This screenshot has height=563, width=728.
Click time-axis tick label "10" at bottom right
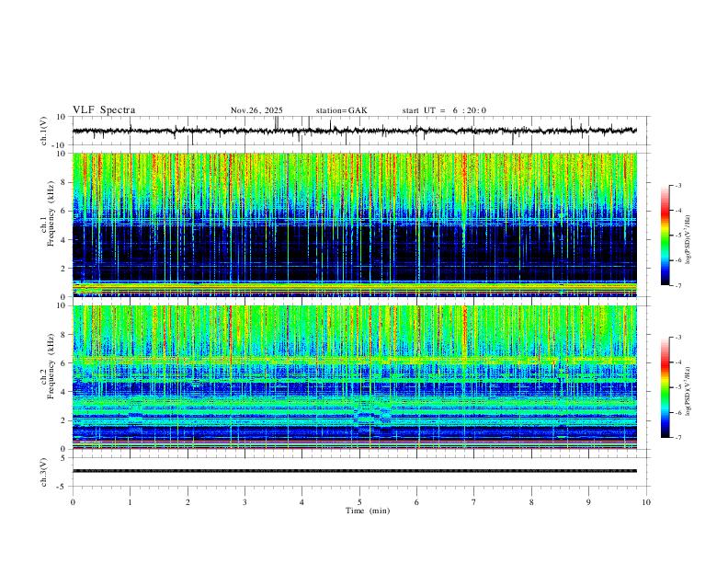coord(646,502)
